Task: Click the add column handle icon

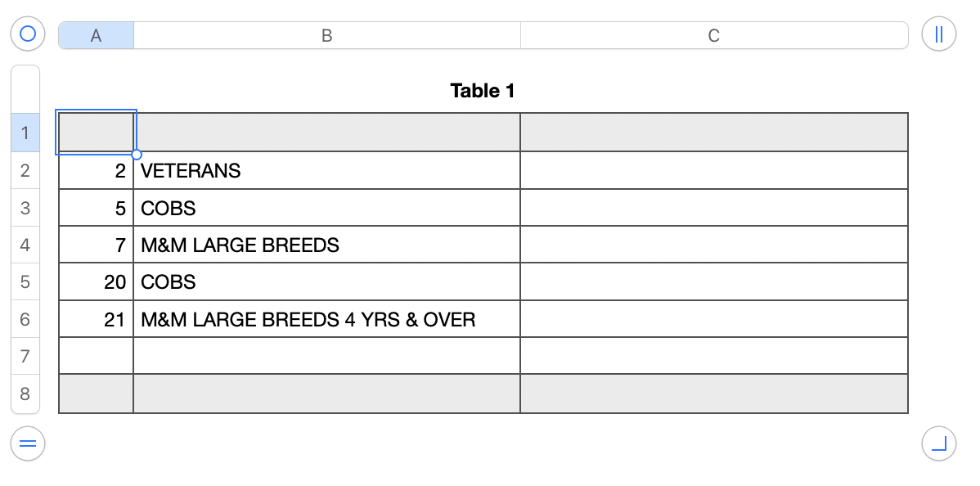Action: [938, 34]
